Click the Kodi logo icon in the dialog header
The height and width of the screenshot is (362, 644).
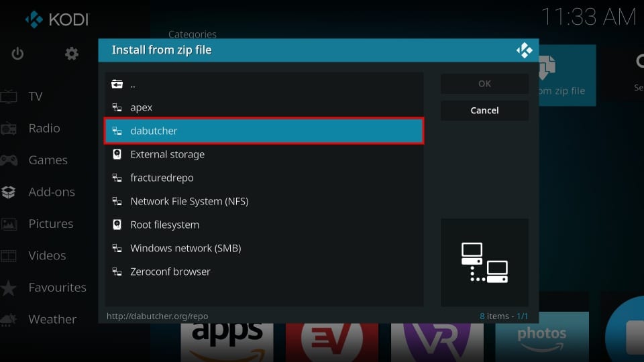tap(524, 50)
